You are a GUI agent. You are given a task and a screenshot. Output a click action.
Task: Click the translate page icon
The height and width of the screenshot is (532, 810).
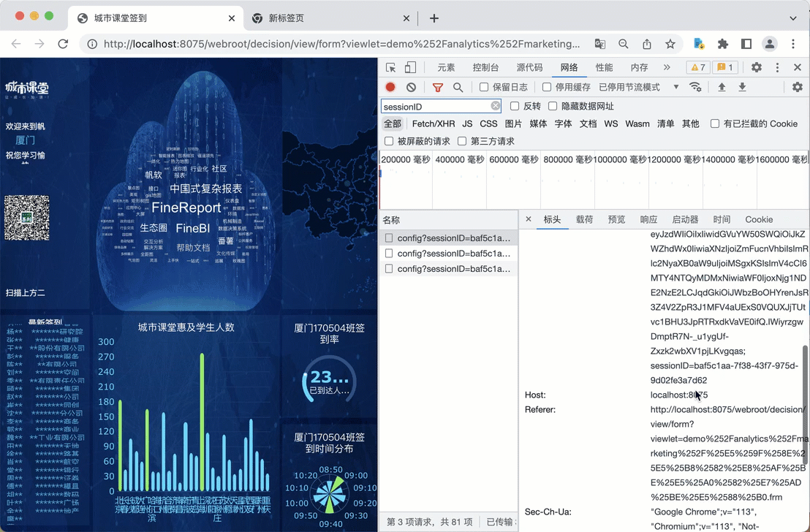(599, 44)
